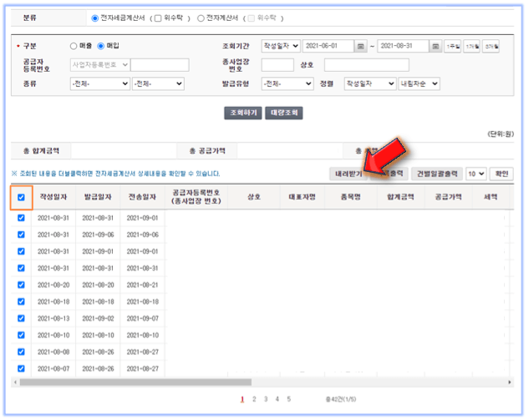Open the 조회기간 작성일자 dropdown
529x420 pixels.
pyautogui.click(x=281, y=46)
